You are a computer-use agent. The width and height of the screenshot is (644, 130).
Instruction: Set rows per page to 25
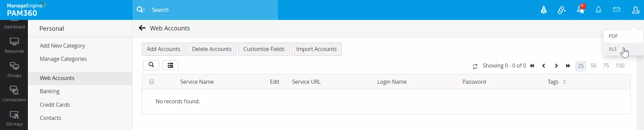click(581, 66)
